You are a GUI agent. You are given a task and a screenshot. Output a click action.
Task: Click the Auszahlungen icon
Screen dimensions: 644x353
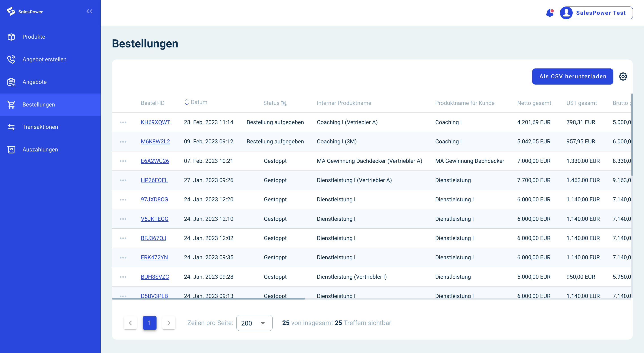pos(11,150)
